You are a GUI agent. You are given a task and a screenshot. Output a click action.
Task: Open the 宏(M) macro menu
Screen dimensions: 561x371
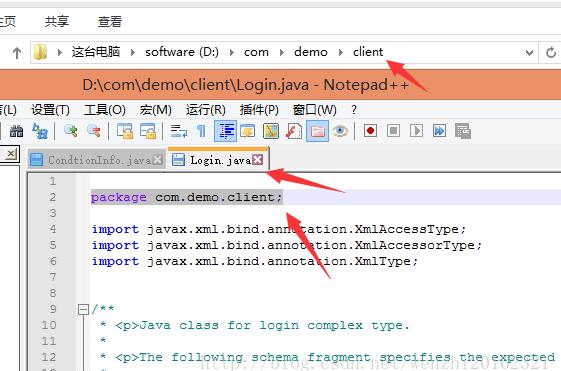(x=156, y=110)
